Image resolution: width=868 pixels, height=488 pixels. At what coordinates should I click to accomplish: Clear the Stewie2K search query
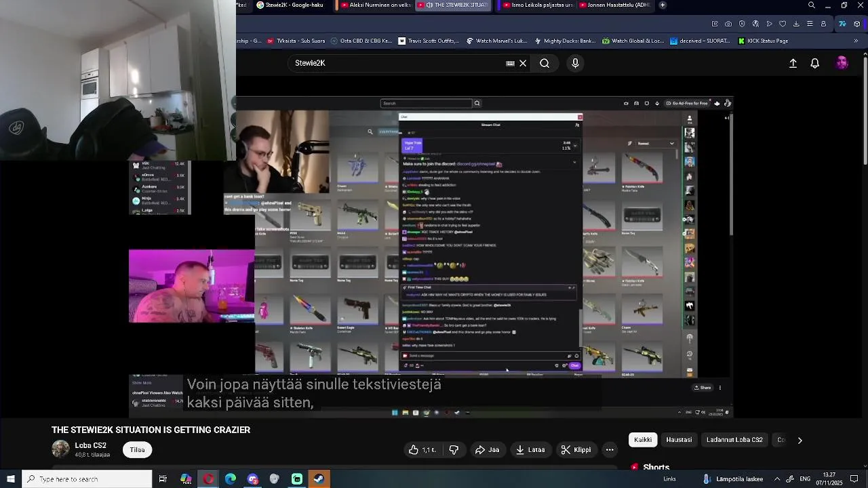click(523, 63)
